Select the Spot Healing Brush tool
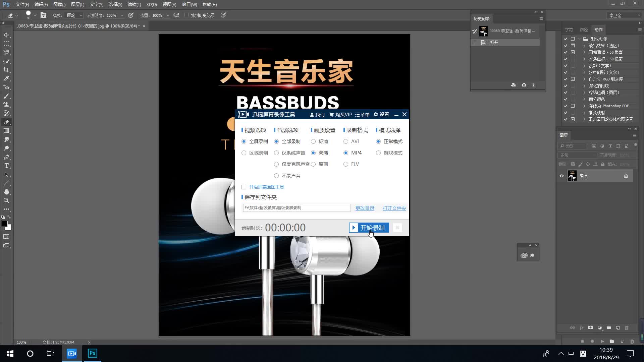Image resolution: width=644 pixels, height=362 pixels. tap(6, 87)
